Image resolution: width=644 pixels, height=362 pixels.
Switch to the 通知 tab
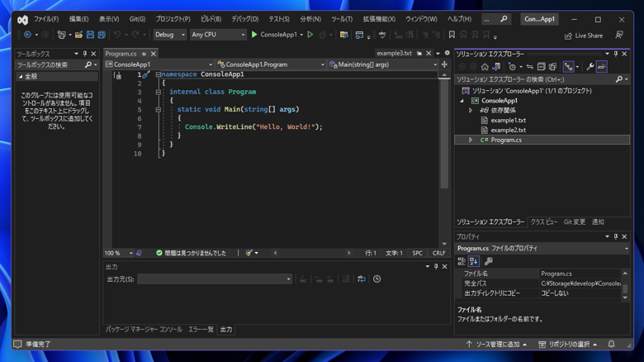(x=598, y=222)
